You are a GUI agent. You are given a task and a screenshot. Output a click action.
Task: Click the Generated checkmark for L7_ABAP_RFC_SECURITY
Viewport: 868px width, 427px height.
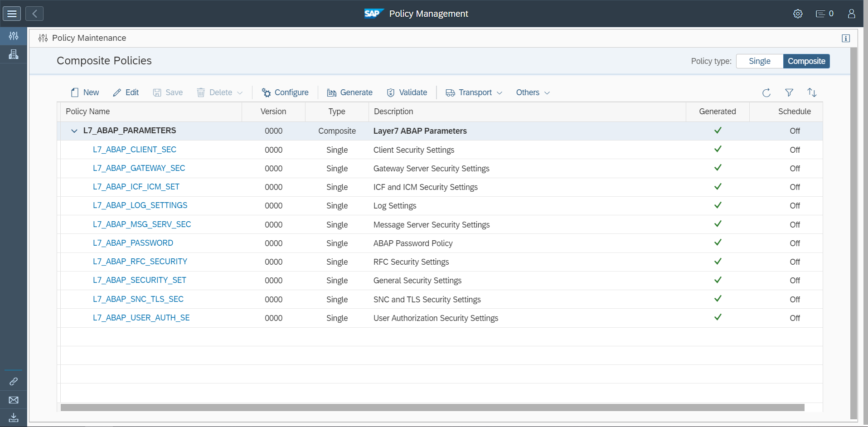(x=718, y=261)
